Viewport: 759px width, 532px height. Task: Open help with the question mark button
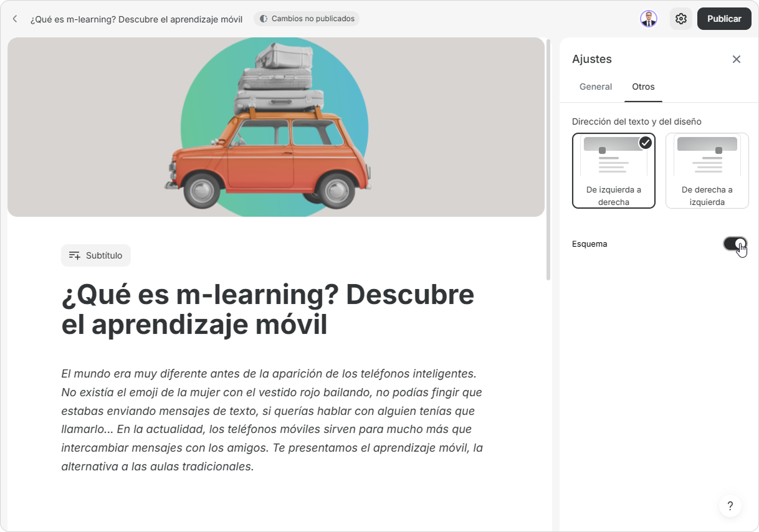click(x=730, y=506)
